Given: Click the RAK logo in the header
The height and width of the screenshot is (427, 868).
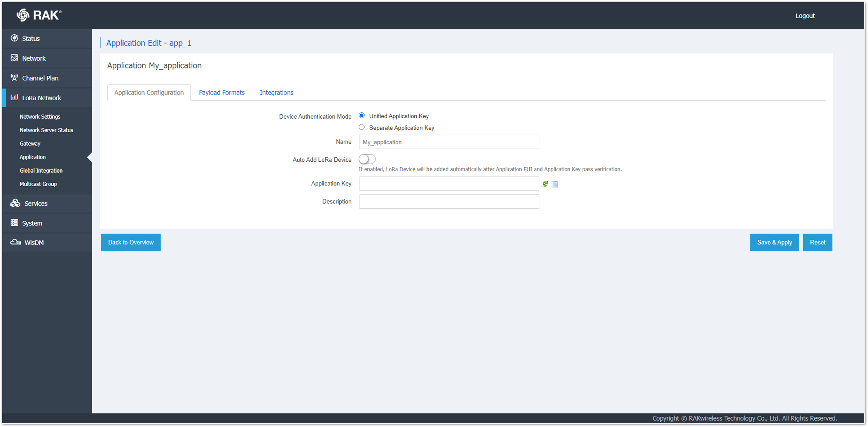Looking at the screenshot, I should (38, 15).
